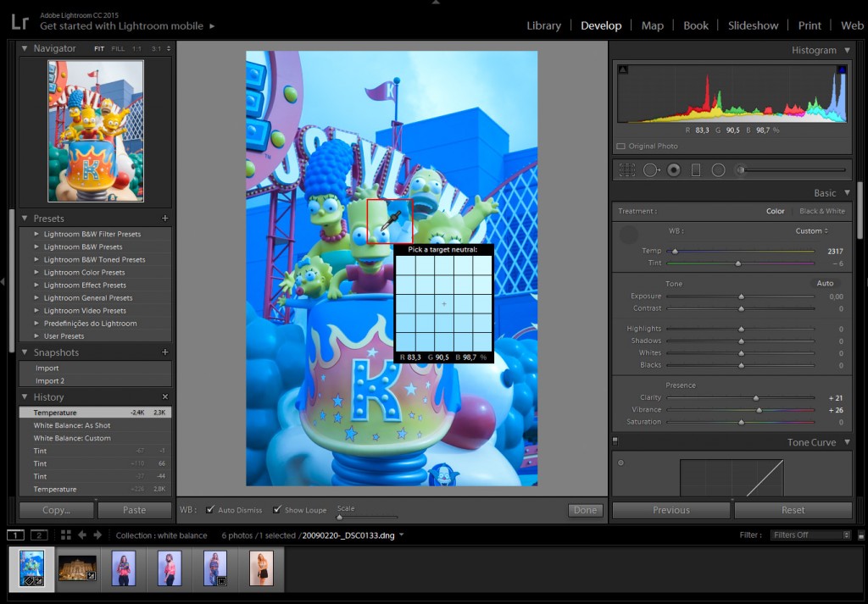Set Treatment to Black & White
This screenshot has width=868, height=604.
coord(822,211)
